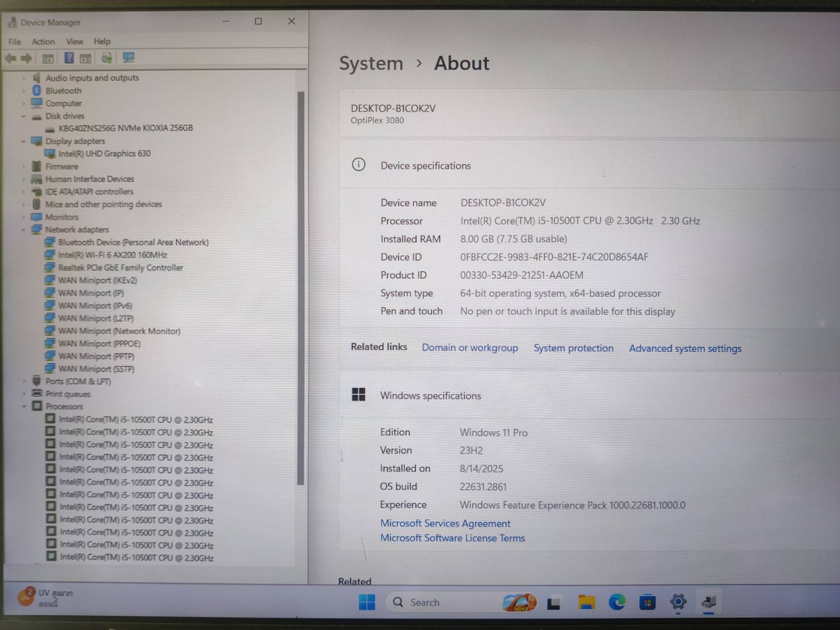Switch to Settings via taskbar gear icon
840x630 pixels.
[678, 602]
